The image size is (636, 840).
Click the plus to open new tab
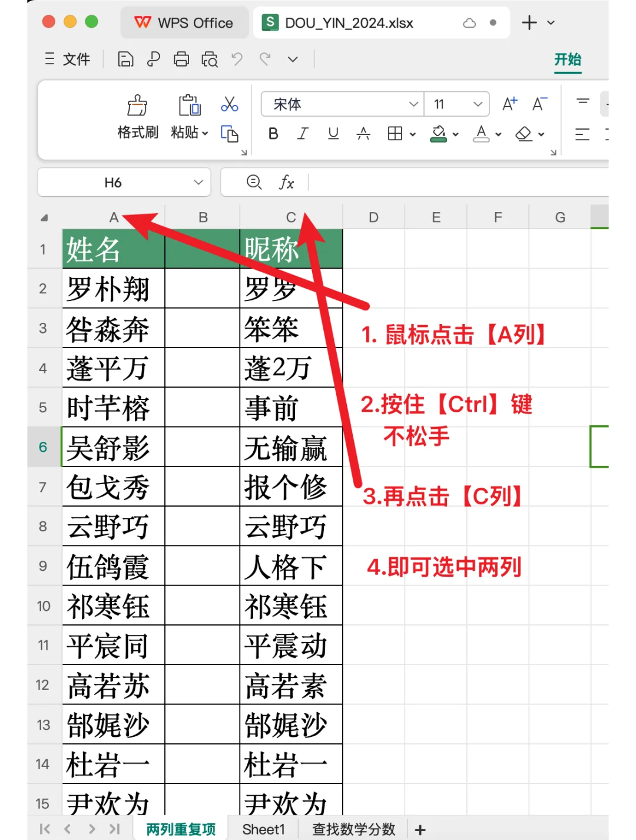point(529,22)
